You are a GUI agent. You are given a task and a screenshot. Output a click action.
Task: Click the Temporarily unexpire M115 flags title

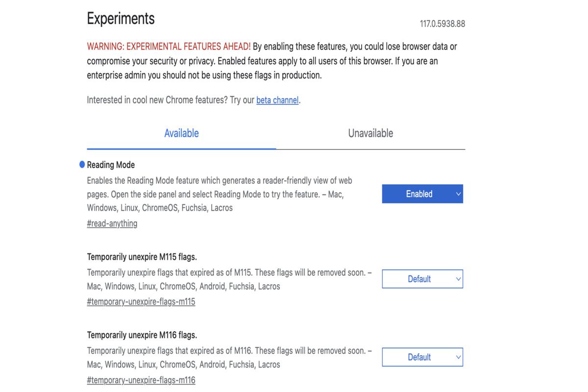tap(142, 257)
